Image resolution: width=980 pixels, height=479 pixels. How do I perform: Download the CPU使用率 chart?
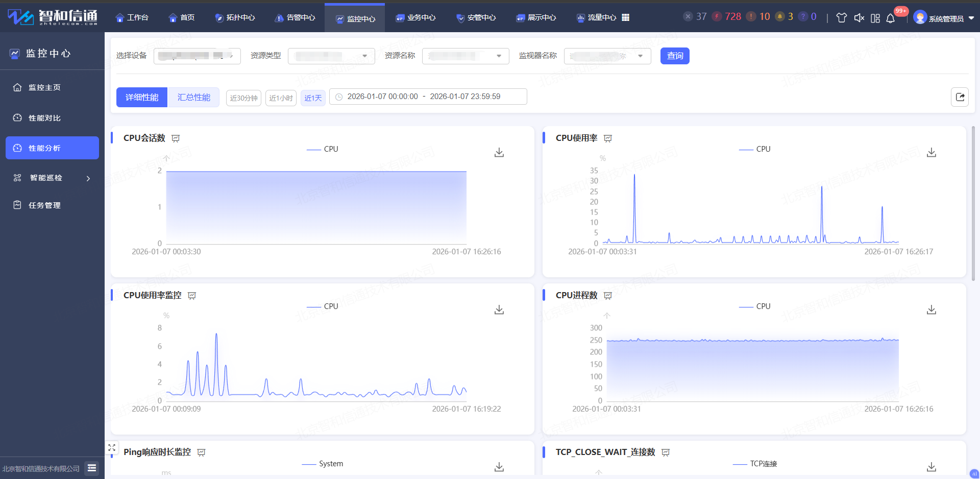(931, 153)
